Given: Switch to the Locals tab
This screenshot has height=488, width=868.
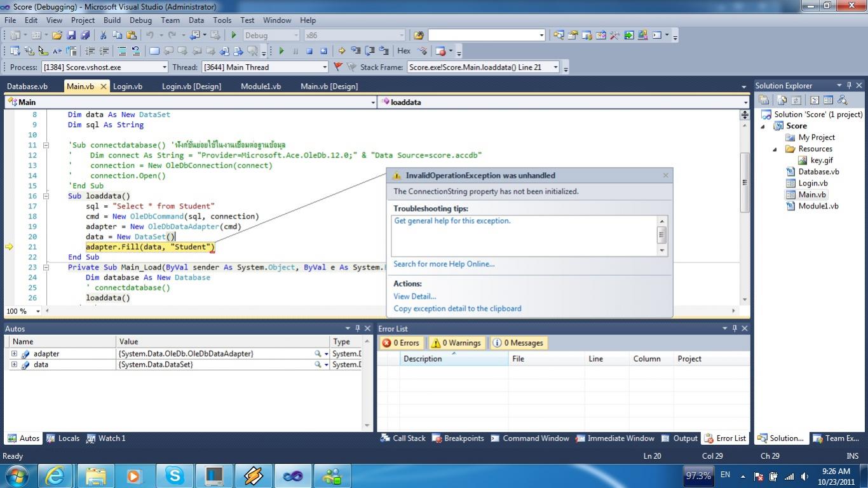Looking at the screenshot, I should 64,438.
